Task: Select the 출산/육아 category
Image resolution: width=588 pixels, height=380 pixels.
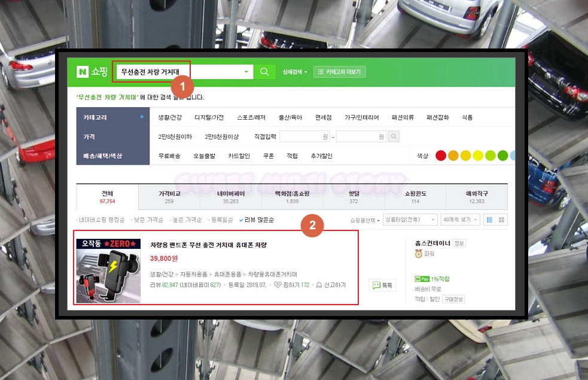Action: (290, 117)
